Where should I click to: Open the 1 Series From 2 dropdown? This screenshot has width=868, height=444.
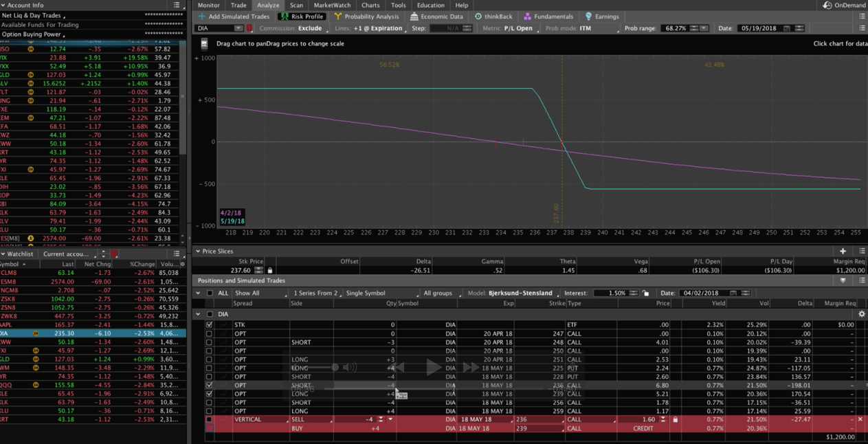[316, 293]
